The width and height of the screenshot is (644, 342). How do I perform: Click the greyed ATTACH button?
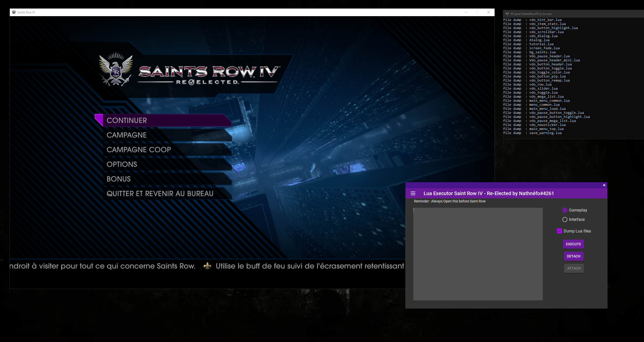574,268
